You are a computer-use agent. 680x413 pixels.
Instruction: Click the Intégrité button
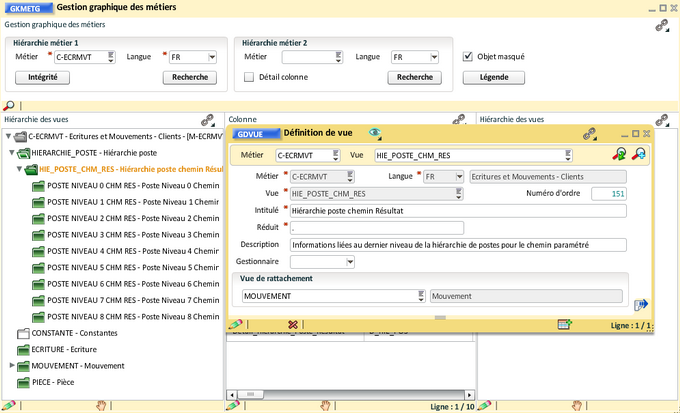point(42,77)
